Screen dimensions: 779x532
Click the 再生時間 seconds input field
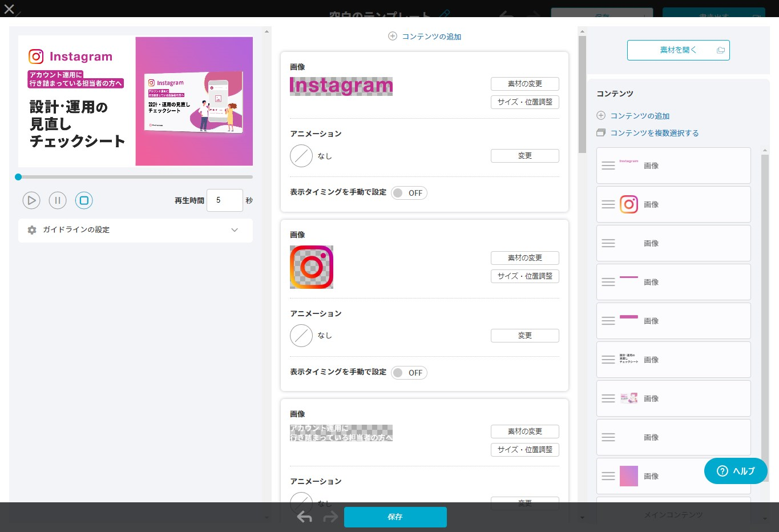point(224,200)
